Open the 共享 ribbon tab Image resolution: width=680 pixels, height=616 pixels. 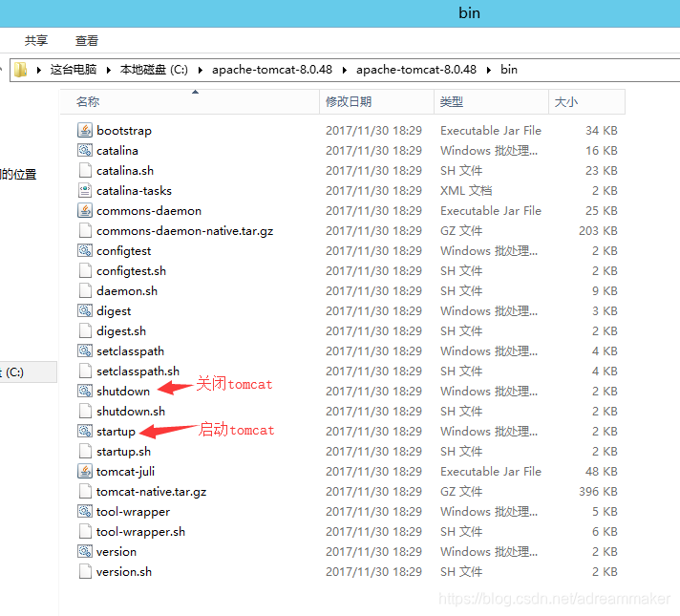36,40
